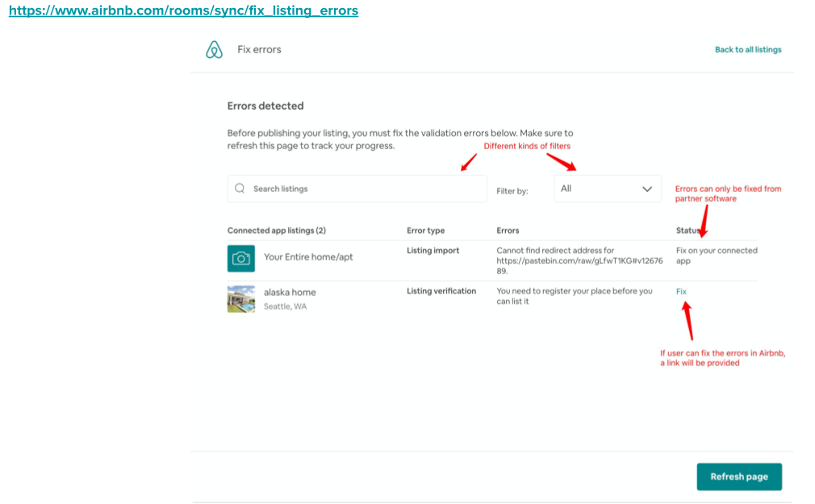Image resolution: width=815 pixels, height=504 pixels.
Task: Click the "Fix errors" page title
Action: pos(259,50)
